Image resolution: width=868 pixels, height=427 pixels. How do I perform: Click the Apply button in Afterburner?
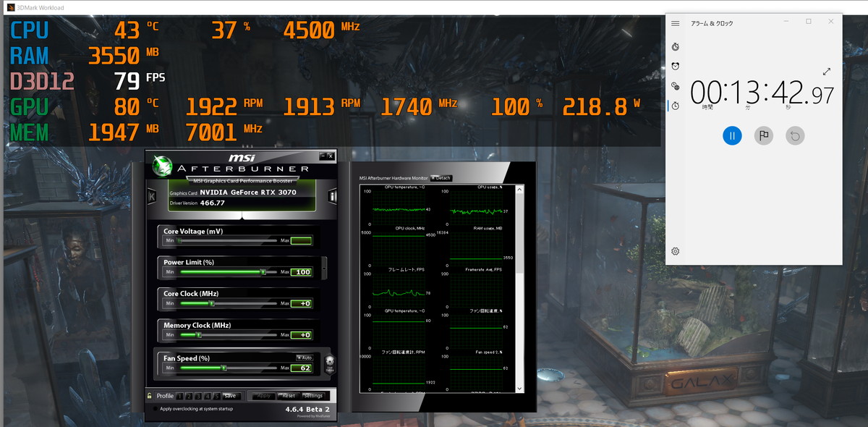coord(264,396)
